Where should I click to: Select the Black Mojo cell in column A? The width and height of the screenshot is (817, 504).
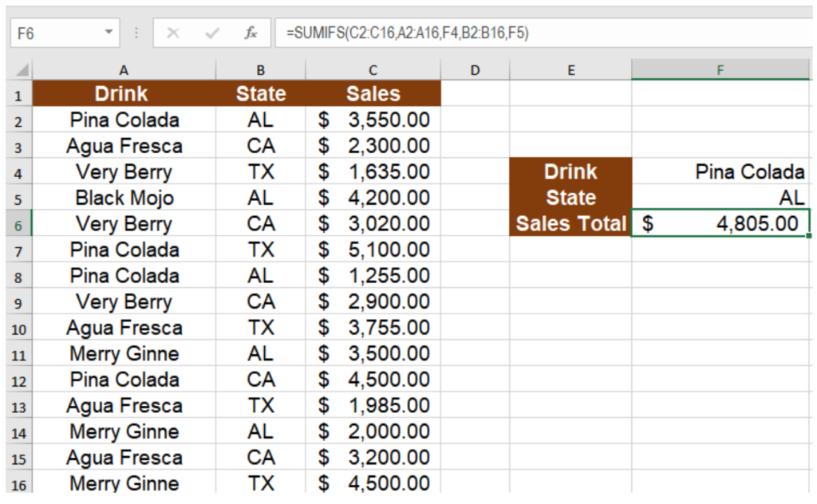[x=123, y=197]
